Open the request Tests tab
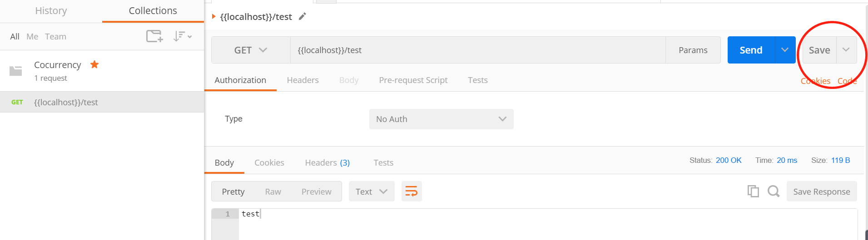Image resolution: width=868 pixels, height=240 pixels. (x=478, y=80)
